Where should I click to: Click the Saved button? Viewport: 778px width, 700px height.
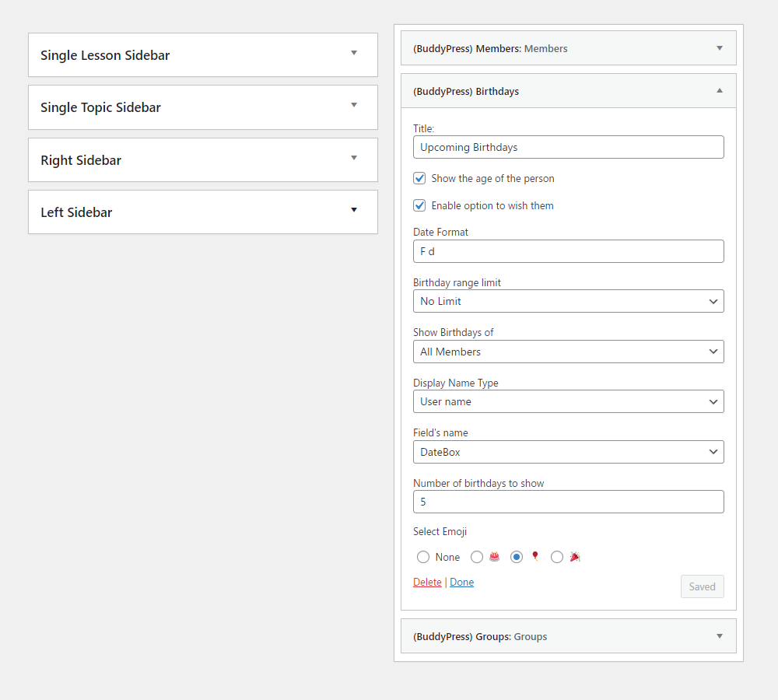point(702,586)
